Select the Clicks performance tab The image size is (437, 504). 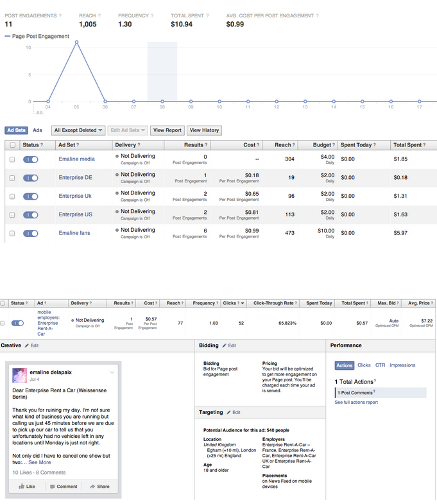click(364, 365)
